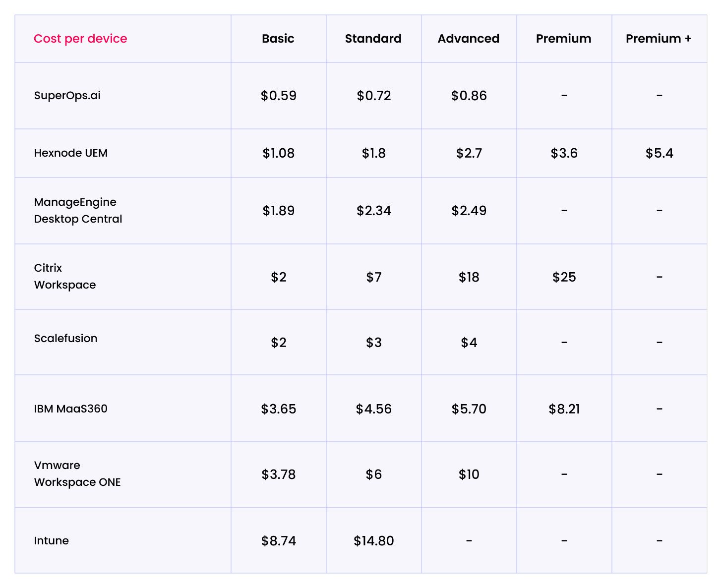722x588 pixels.
Task: Select the $1.89 ManageEngine Basic price
Action: pos(279,211)
